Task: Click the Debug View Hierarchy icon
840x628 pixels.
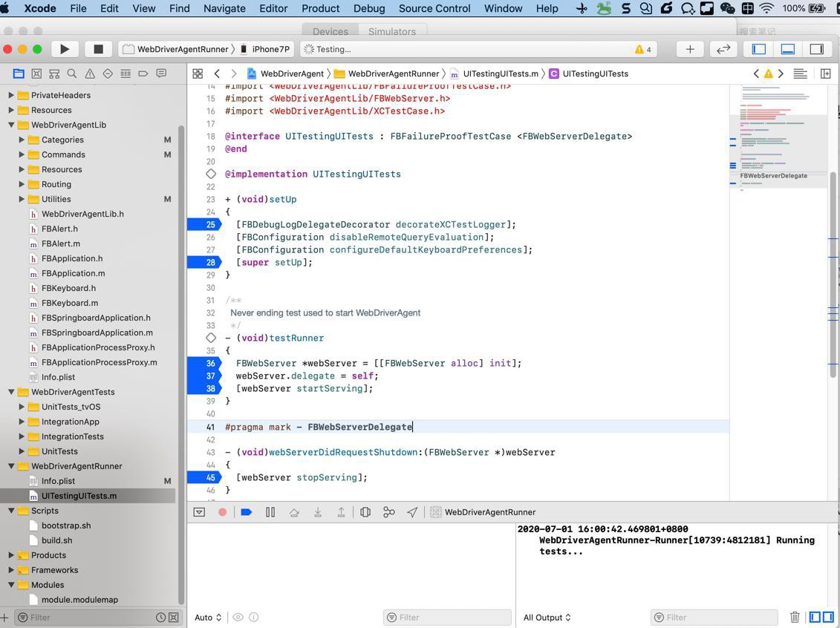Action: pyautogui.click(x=365, y=512)
